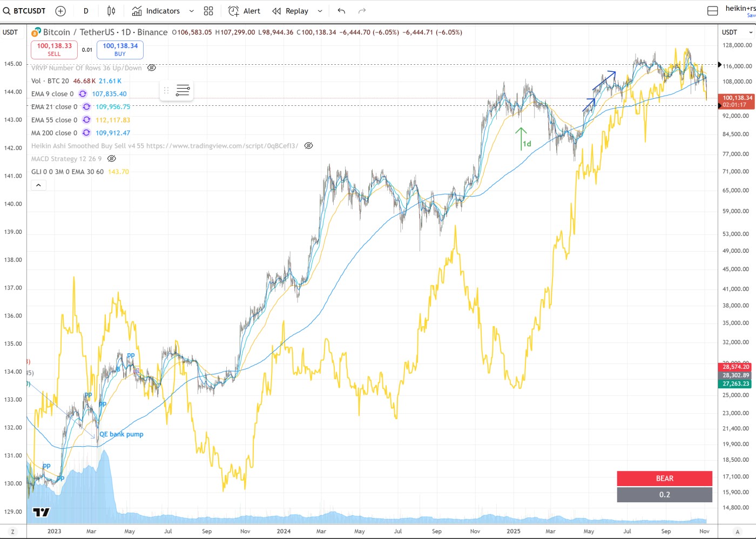Open the indicator templates grid icon
The width and height of the screenshot is (756, 539).
pyautogui.click(x=208, y=11)
